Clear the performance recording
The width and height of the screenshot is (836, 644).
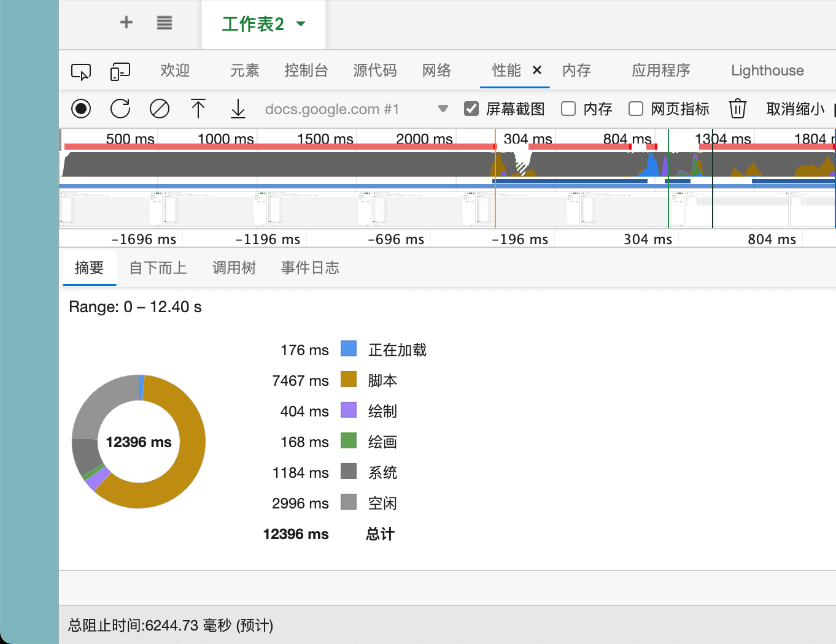tap(160, 109)
